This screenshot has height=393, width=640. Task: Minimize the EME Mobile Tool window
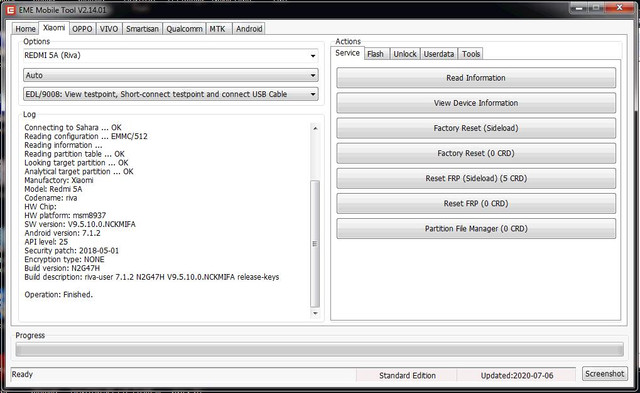pyautogui.click(x=579, y=7)
